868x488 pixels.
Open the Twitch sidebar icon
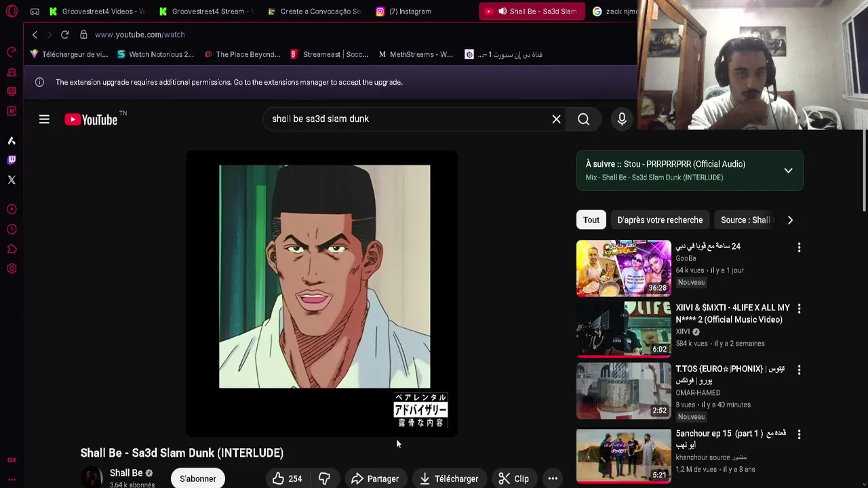pos(12,160)
